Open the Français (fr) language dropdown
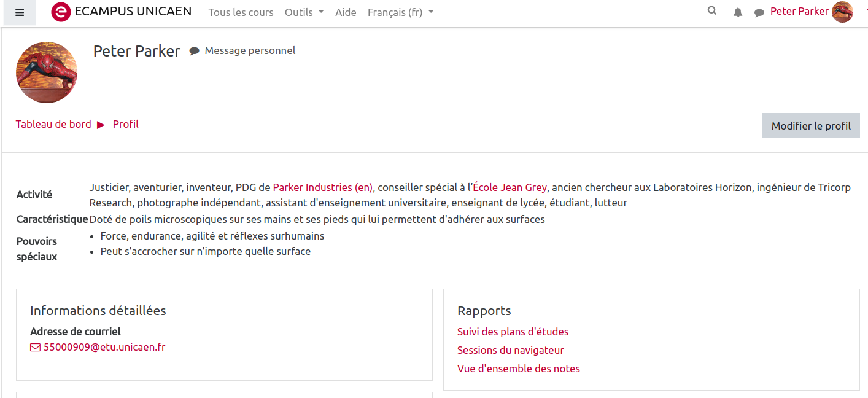868x398 pixels. 400,12
